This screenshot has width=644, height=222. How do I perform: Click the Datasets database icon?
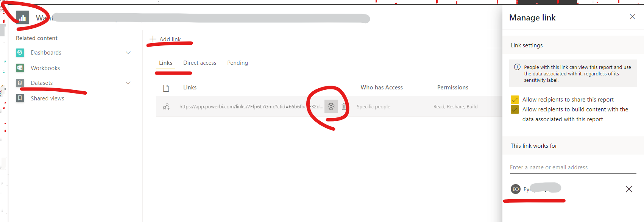(20, 83)
